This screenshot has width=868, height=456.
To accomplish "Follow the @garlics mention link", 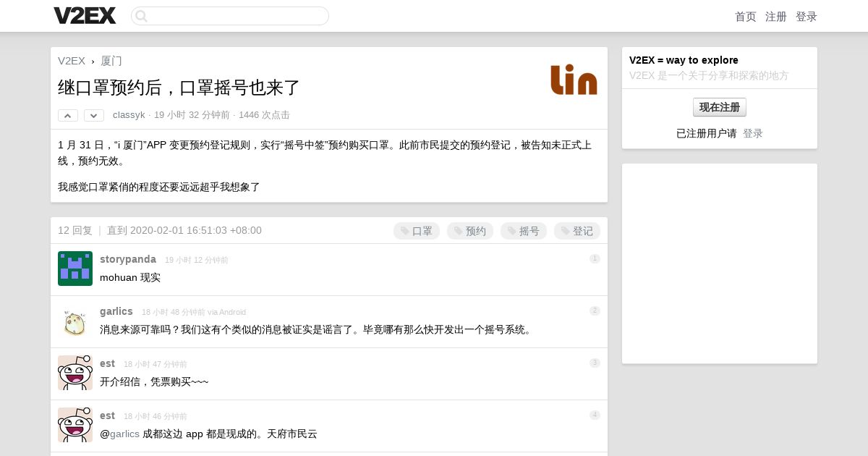I will 124,434.
